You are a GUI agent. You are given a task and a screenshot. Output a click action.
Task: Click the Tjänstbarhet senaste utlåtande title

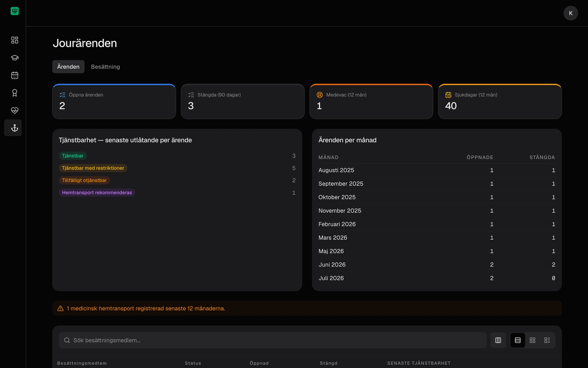tap(125, 140)
